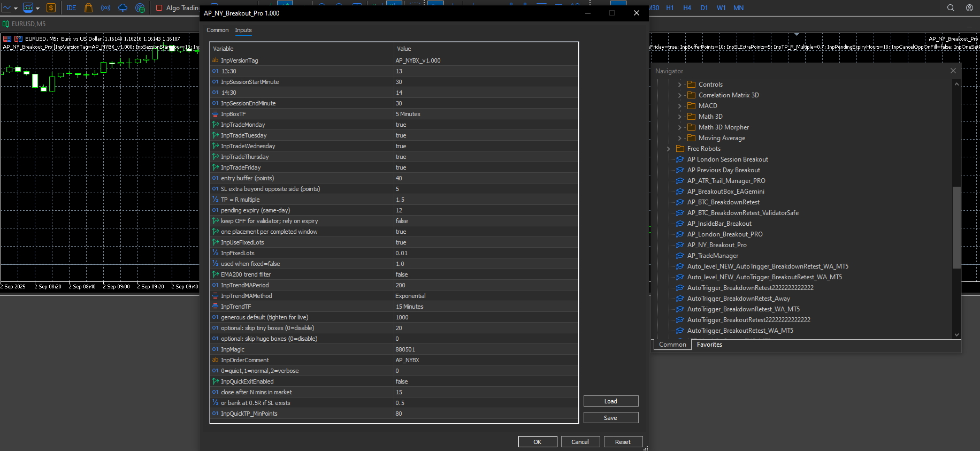Select AP_InsideBar_Breakout in Navigator
Viewport: 980px width, 451px height.
(x=719, y=224)
